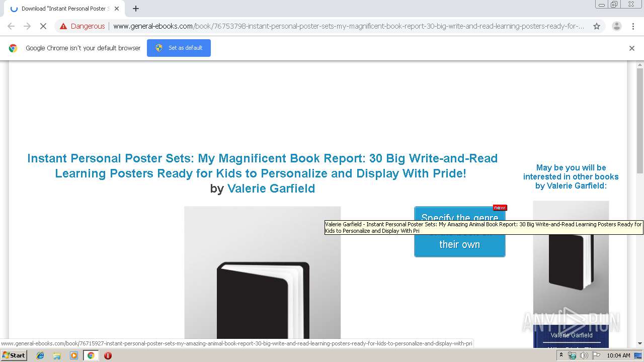The width and height of the screenshot is (644, 362).
Task: Show hidden system tray icons
Action: 561,355
